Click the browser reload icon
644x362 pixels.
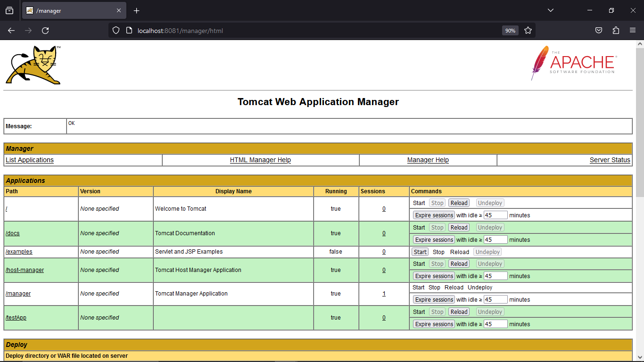pyautogui.click(x=45, y=31)
